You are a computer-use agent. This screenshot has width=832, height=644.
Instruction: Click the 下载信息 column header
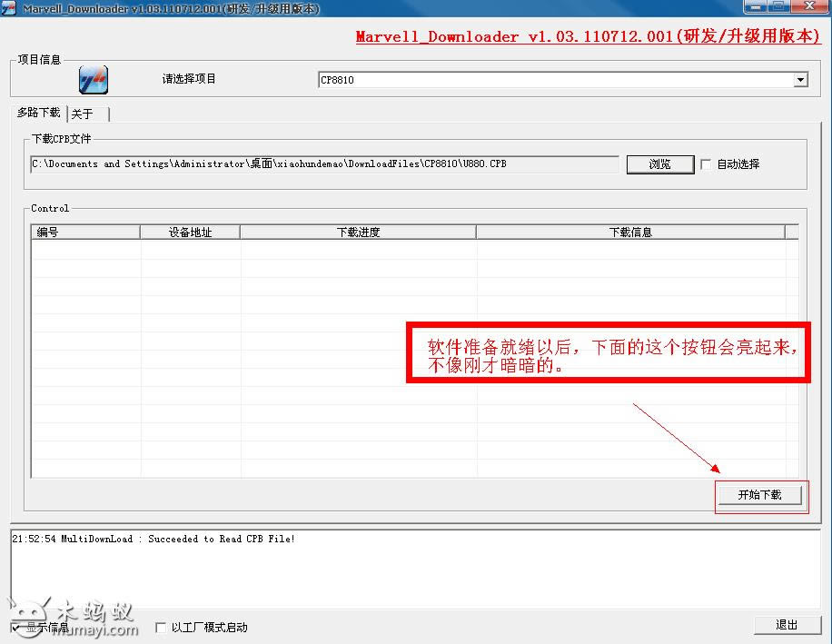[x=630, y=233]
